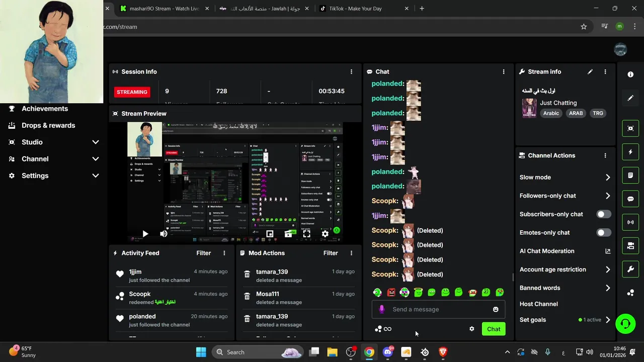The width and height of the screenshot is (644, 362).
Task: Toggle Chat panel bubble icon in right sidebar
Action: point(630,199)
